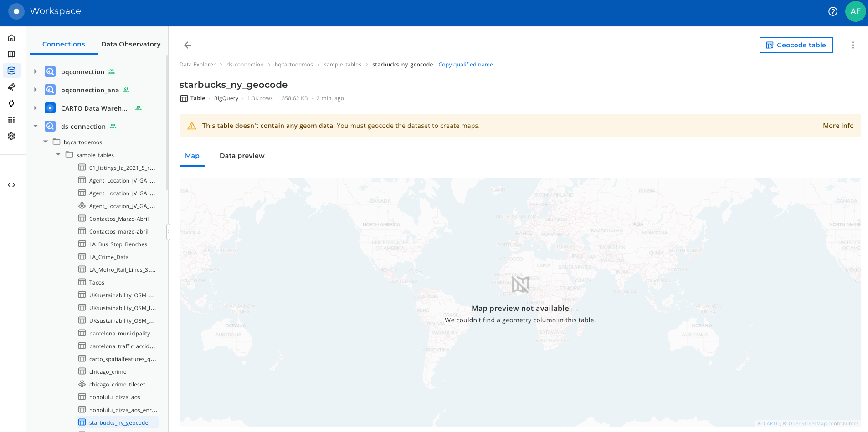Image resolution: width=868 pixels, height=432 pixels.
Task: Collapse the sample_tables folder
Action: pyautogui.click(x=58, y=154)
